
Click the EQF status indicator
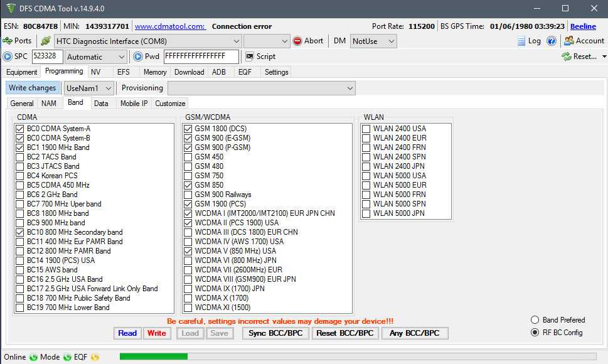click(x=95, y=357)
